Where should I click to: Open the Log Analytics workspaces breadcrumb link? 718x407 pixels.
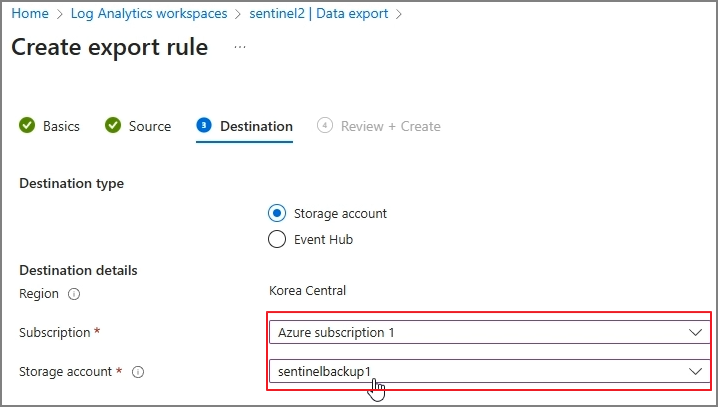(149, 14)
